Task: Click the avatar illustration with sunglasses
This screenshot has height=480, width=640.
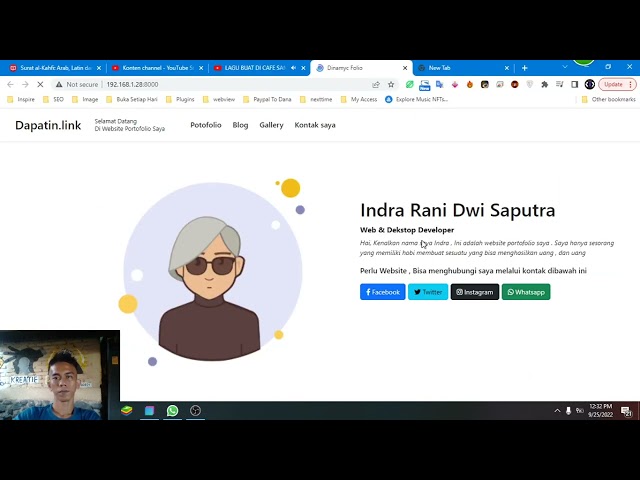Action: [x=211, y=271]
